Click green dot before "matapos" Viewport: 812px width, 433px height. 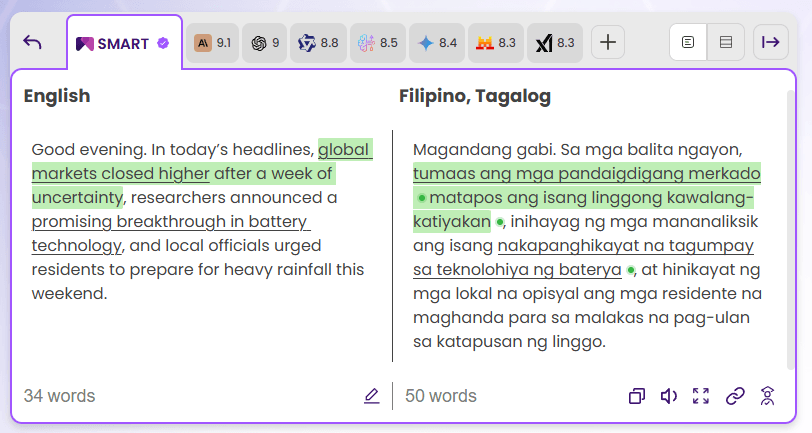coord(422,198)
